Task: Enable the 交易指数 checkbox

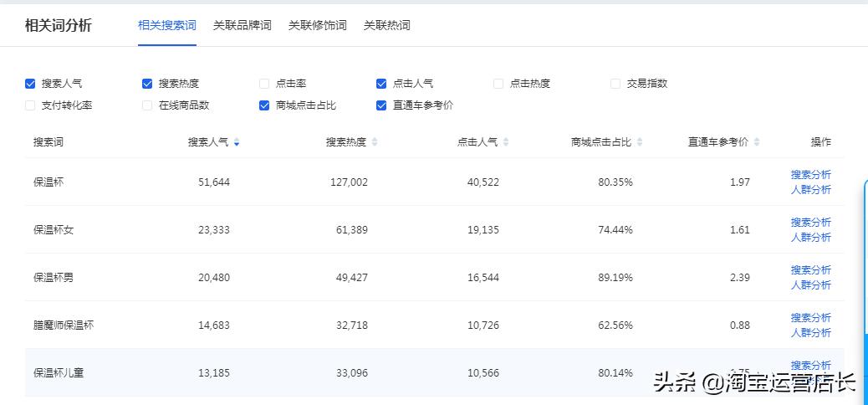Action: click(615, 85)
